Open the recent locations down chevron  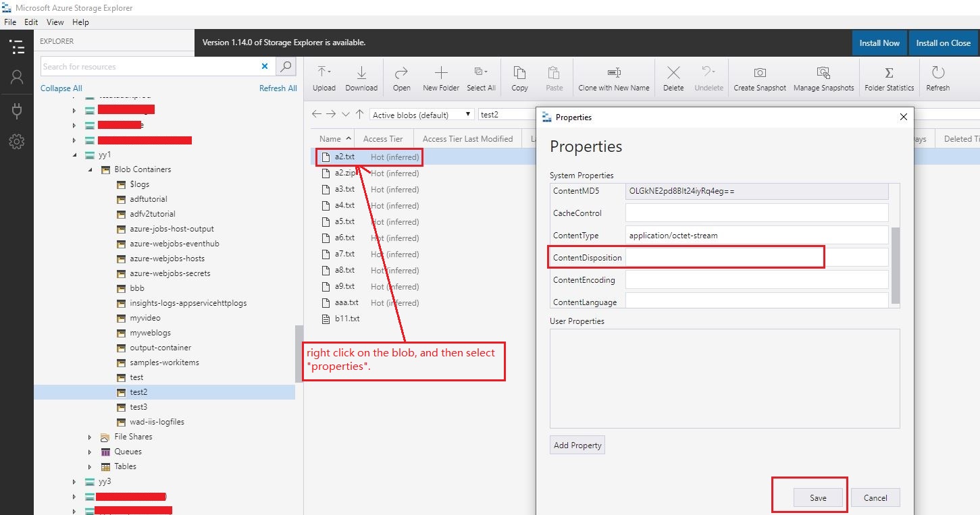click(346, 114)
